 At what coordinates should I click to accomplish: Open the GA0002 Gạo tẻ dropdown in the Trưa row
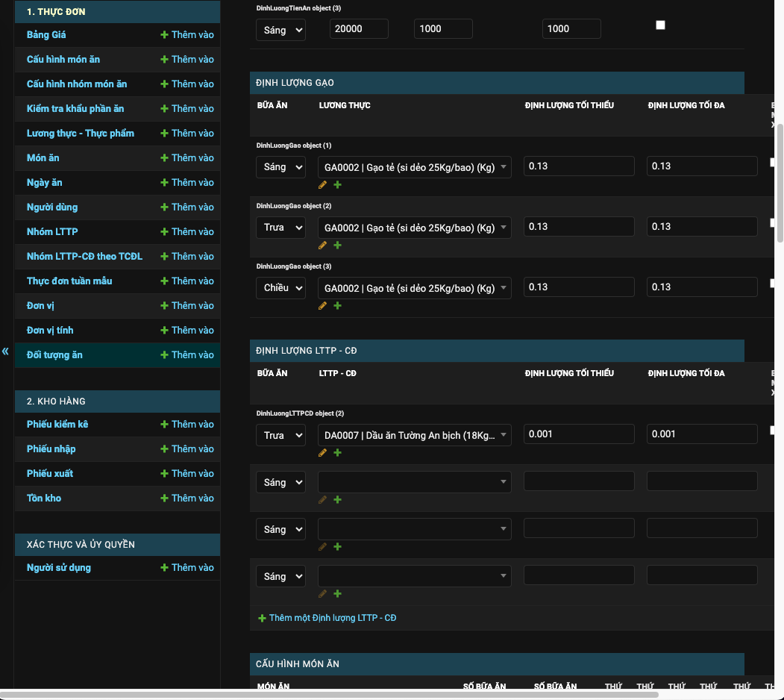[x=414, y=226]
